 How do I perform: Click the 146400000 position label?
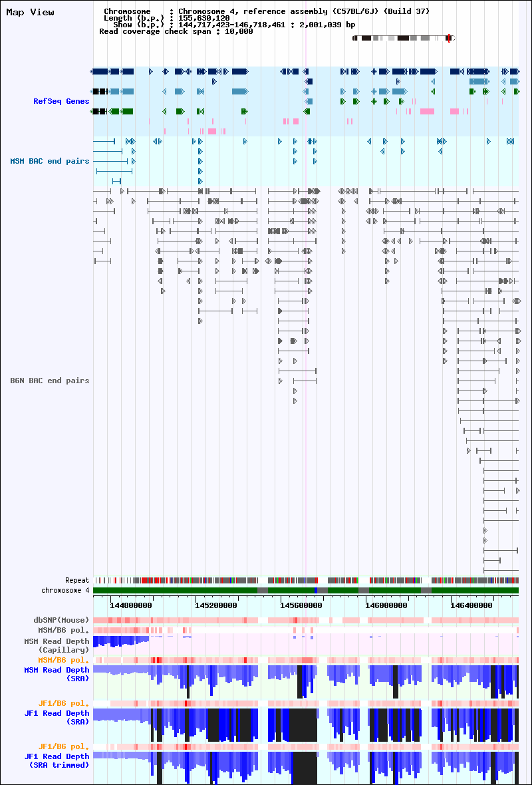click(x=471, y=606)
